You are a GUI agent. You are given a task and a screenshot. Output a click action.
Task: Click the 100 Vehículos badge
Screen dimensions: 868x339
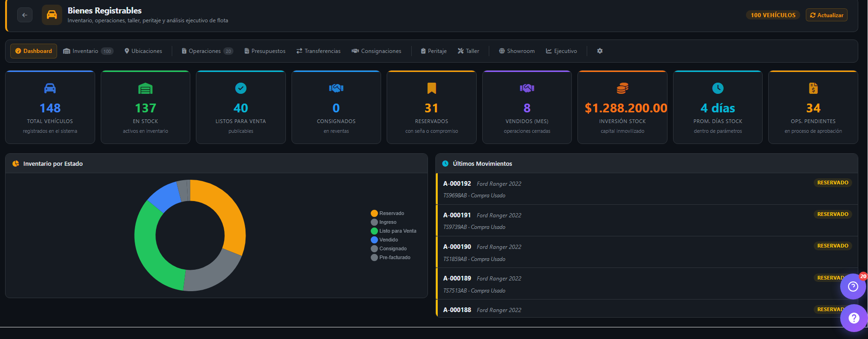point(773,15)
